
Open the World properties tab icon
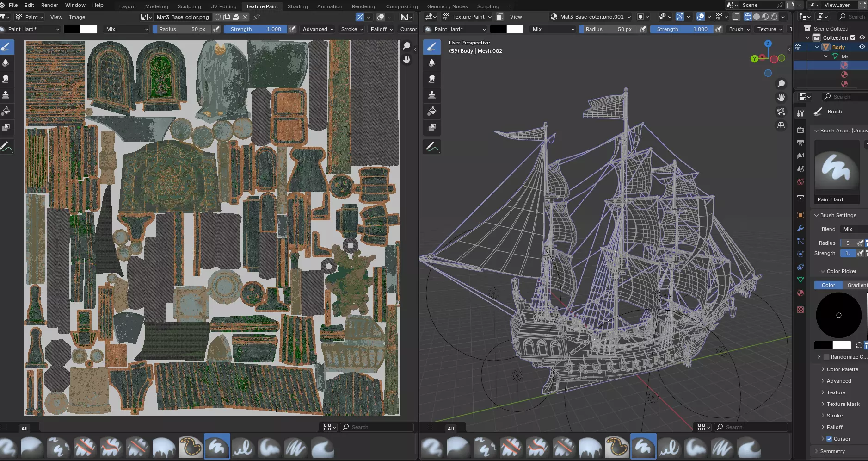click(x=800, y=182)
